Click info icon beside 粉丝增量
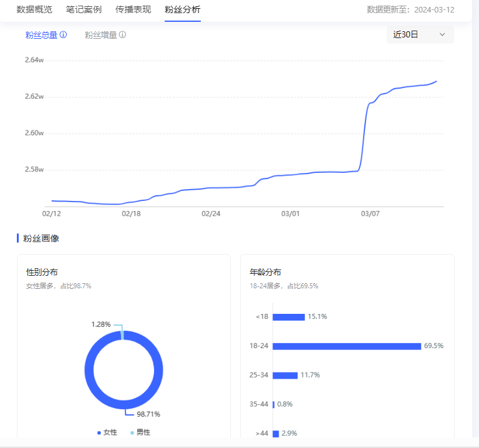The image size is (479, 448). [122, 35]
